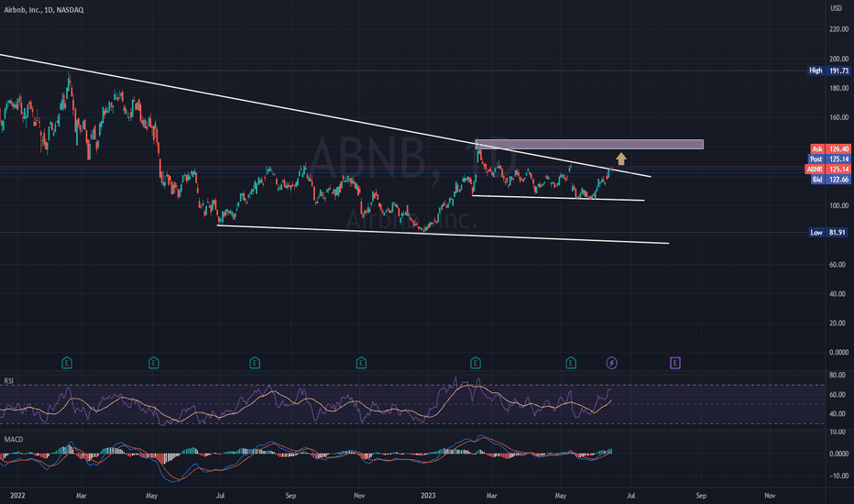Click the February 2023 earnings E marker
Image resolution: width=854 pixels, height=504 pixels.
pyautogui.click(x=476, y=363)
